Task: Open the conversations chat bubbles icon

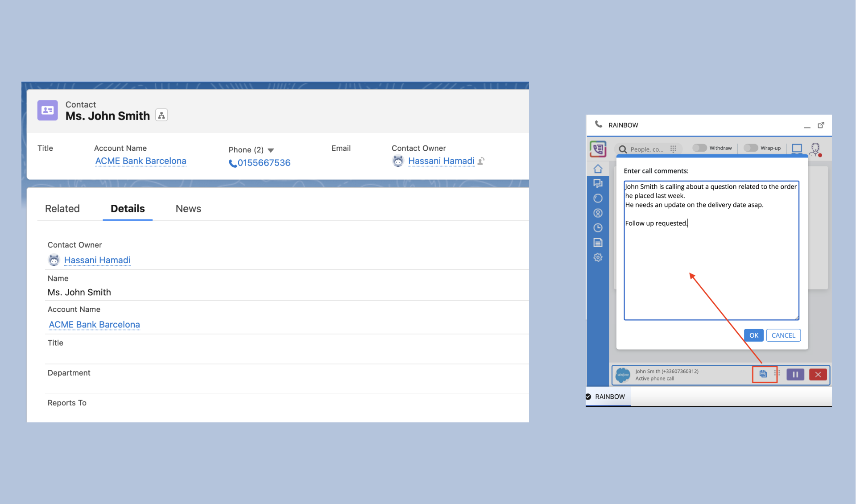Action: tap(598, 183)
